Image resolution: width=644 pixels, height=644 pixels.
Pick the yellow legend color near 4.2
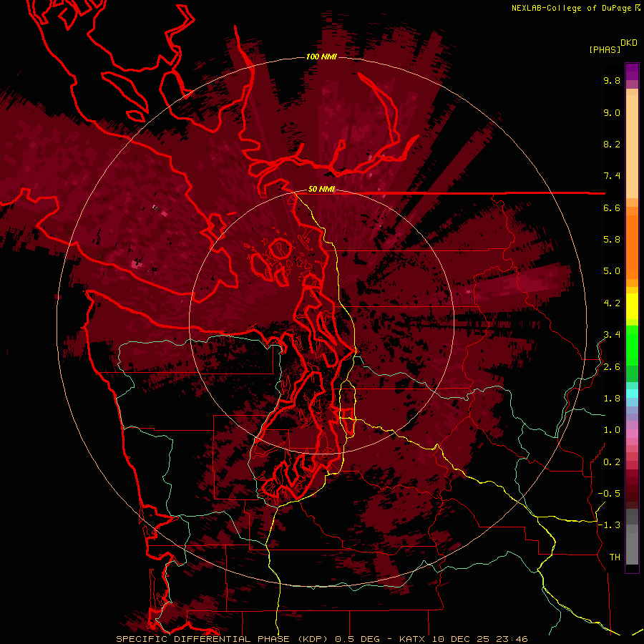(x=632, y=306)
